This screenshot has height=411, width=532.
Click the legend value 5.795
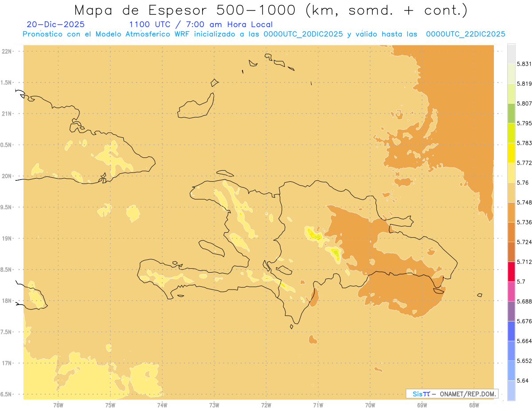(x=524, y=123)
